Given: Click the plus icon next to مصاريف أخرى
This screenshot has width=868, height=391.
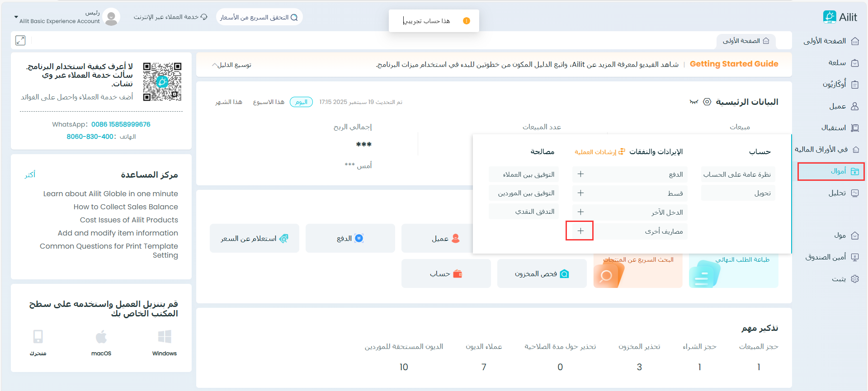Looking at the screenshot, I should coord(580,231).
